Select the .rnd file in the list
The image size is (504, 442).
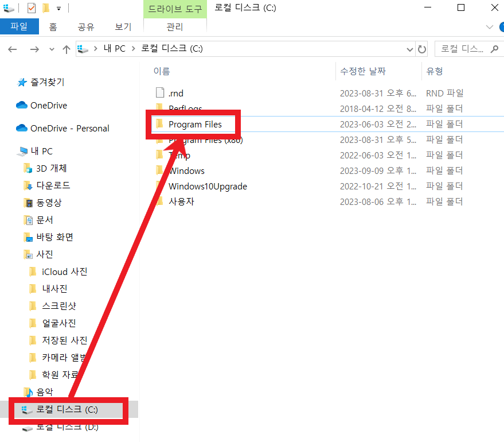pyautogui.click(x=176, y=94)
